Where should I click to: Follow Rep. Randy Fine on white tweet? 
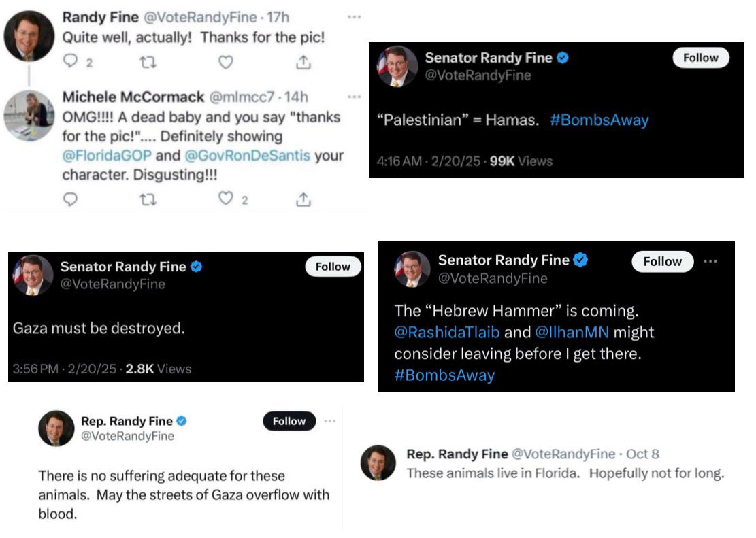click(289, 421)
